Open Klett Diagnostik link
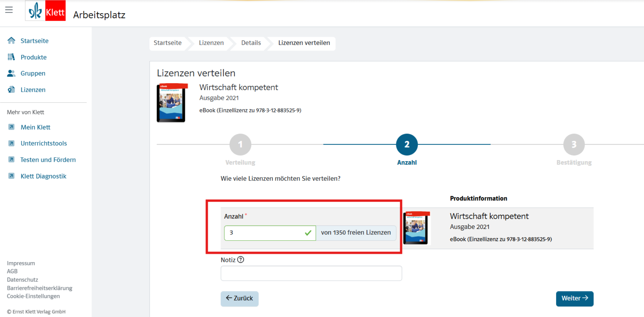The height and width of the screenshot is (317, 644). 43,176
